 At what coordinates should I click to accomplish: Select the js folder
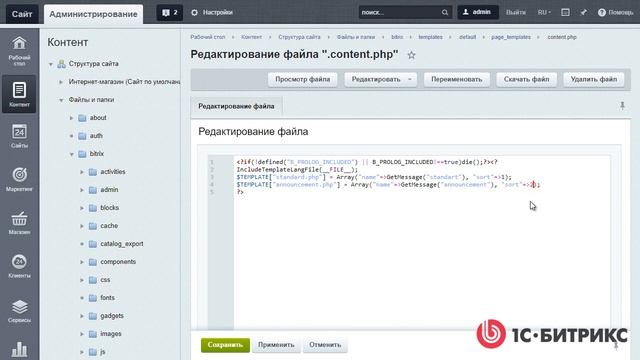(102, 352)
